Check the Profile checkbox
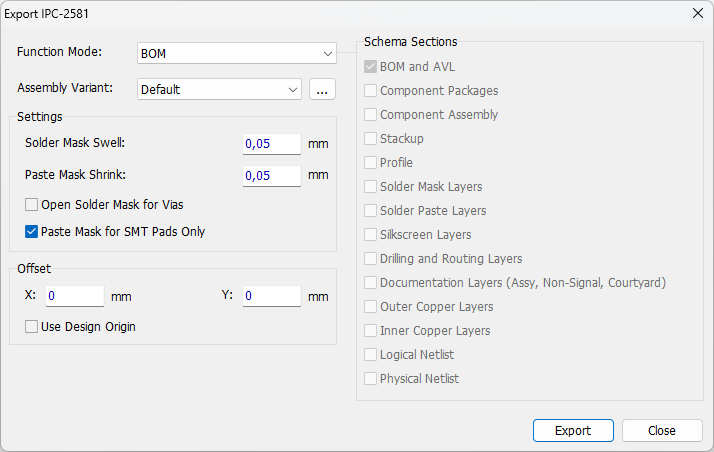This screenshot has height=452, width=714. pyautogui.click(x=370, y=163)
